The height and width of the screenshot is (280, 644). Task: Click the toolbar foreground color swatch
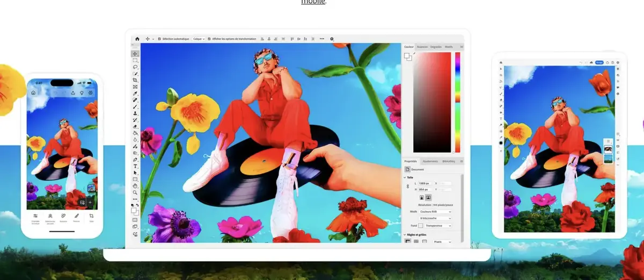[x=134, y=210]
